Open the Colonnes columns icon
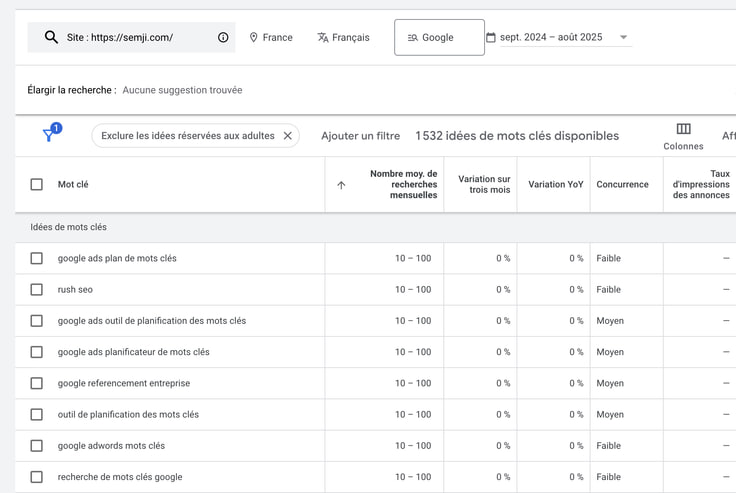The height and width of the screenshot is (493, 736). [x=683, y=129]
